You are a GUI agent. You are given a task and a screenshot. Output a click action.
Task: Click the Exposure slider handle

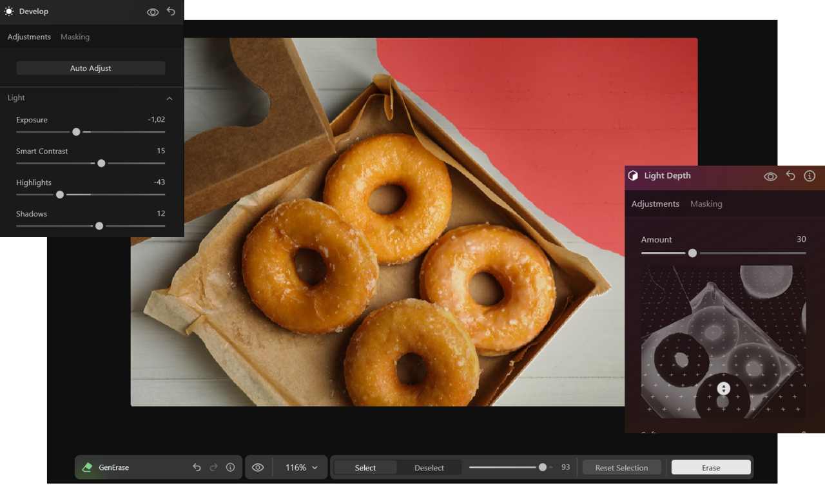point(76,131)
